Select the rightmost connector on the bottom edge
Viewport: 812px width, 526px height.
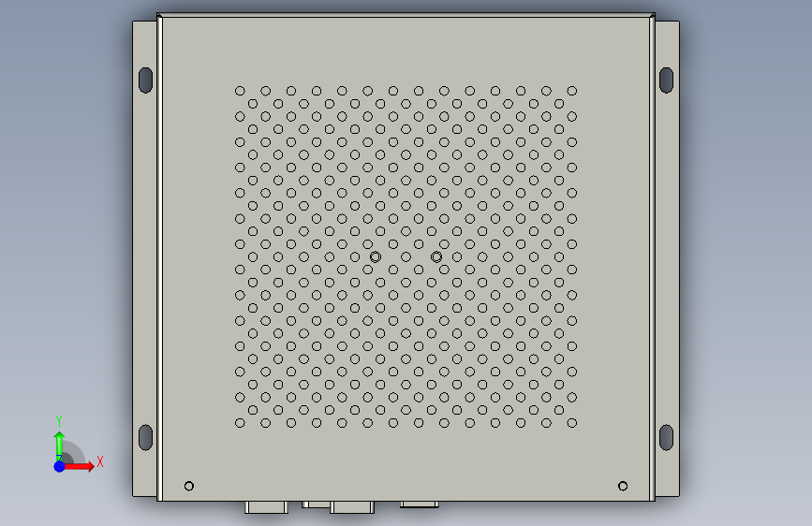pos(420,504)
